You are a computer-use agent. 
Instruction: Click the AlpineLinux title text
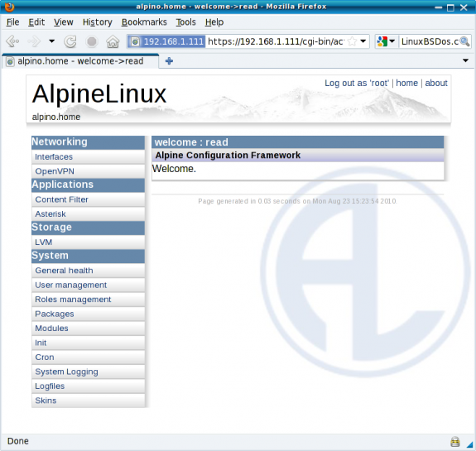coord(99,94)
